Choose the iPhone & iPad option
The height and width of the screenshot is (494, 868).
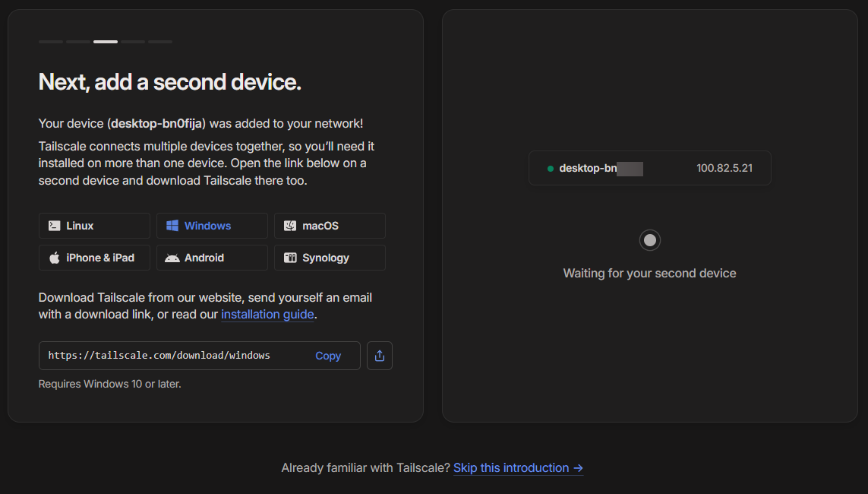coord(94,258)
